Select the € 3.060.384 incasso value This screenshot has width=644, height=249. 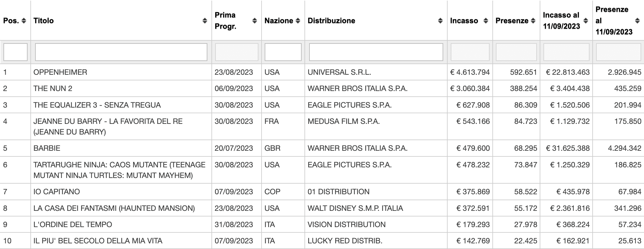470,89
